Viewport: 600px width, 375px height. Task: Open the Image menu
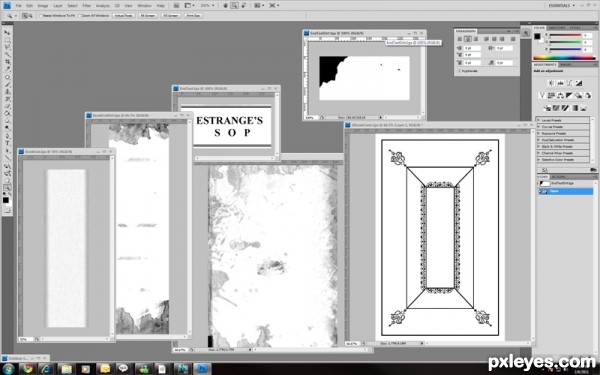[42, 6]
